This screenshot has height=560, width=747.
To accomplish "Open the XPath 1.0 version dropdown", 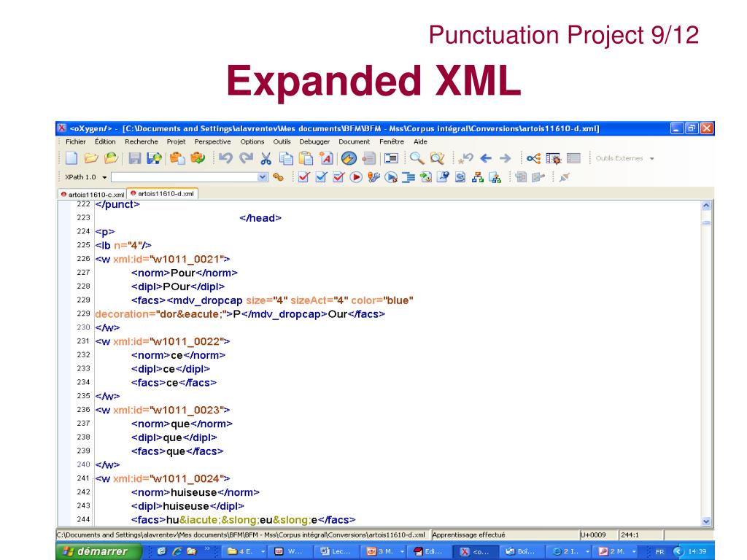I will pyautogui.click(x=104, y=177).
